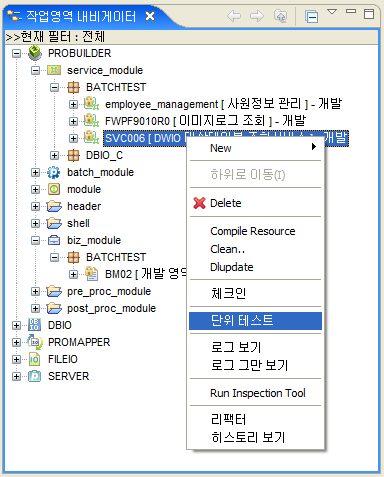Click the PROMAPPER node icon
The height and width of the screenshot is (477, 384).
[35, 342]
